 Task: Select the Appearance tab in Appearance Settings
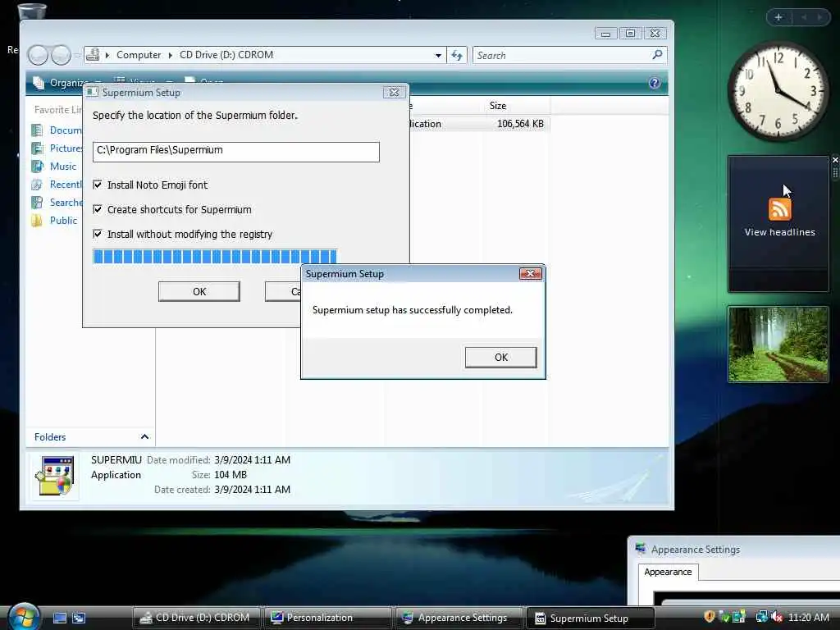pos(668,572)
